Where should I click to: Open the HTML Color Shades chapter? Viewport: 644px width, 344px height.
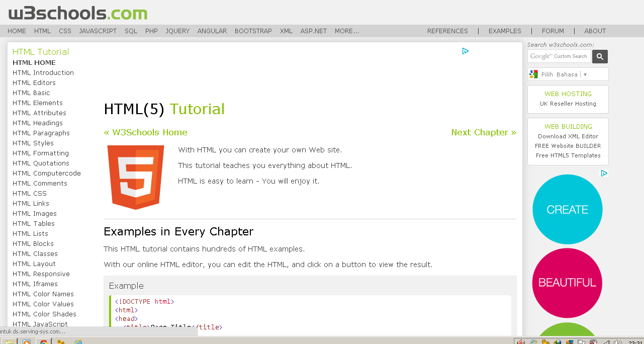click(44, 314)
